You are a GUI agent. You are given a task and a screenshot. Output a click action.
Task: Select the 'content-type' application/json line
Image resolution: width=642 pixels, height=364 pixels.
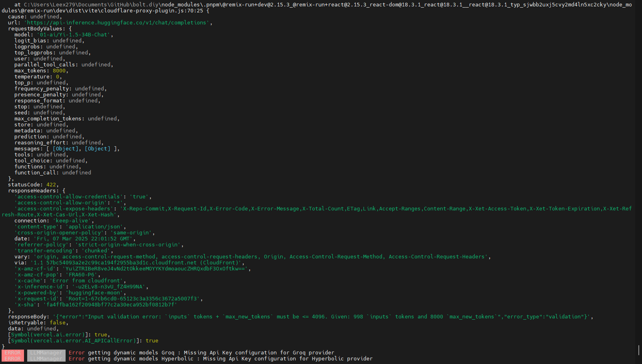click(70, 227)
